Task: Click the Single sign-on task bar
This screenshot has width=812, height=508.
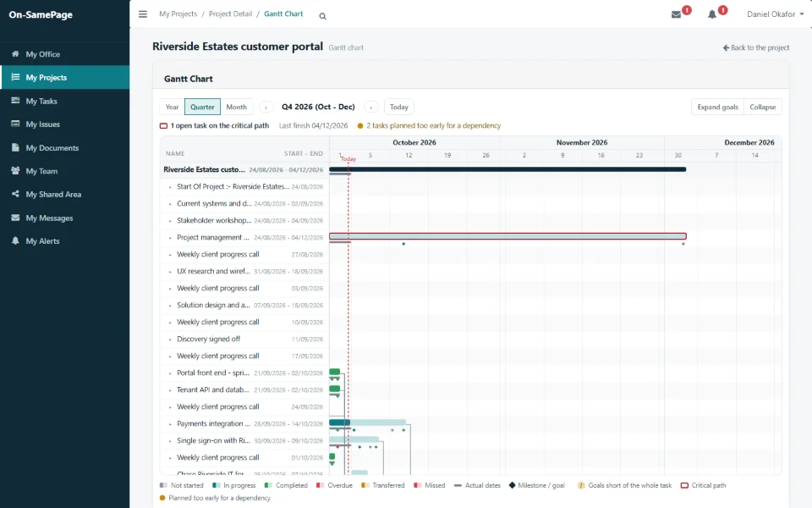Action: tap(354, 439)
